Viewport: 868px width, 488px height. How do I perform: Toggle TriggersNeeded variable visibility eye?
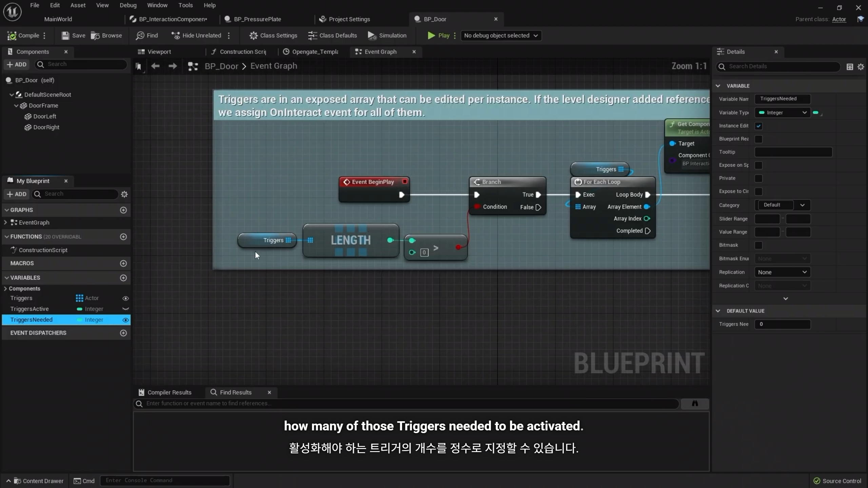[x=125, y=320]
